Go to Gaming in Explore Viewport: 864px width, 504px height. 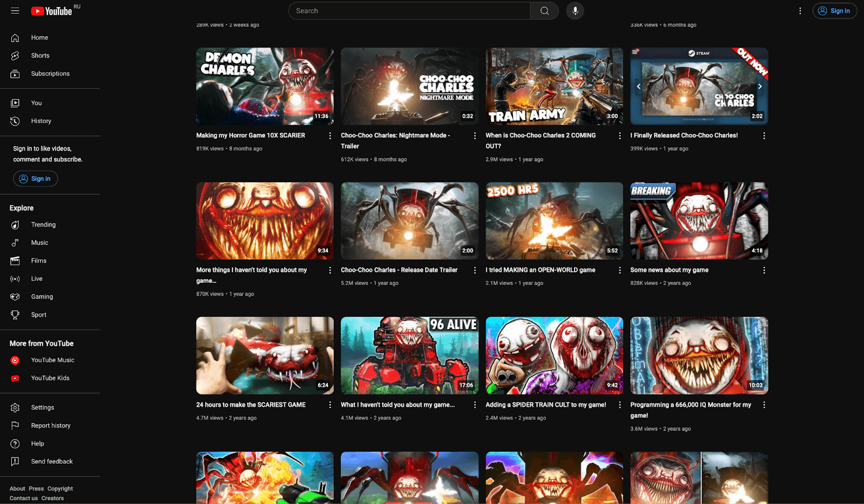tap(42, 297)
